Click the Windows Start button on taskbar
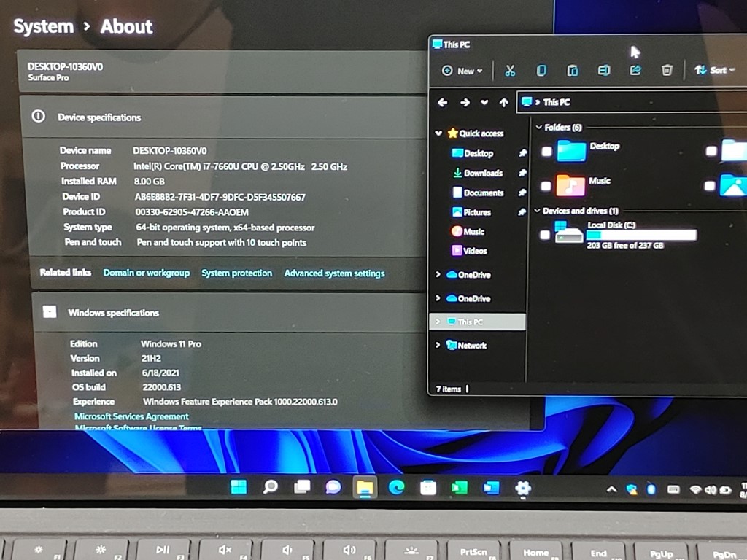 pos(239,487)
